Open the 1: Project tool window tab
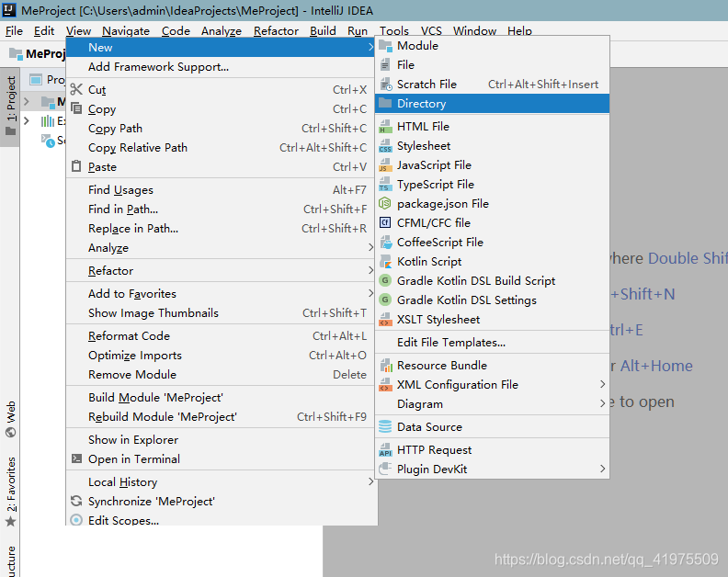This screenshot has width=728, height=577. click(10, 106)
